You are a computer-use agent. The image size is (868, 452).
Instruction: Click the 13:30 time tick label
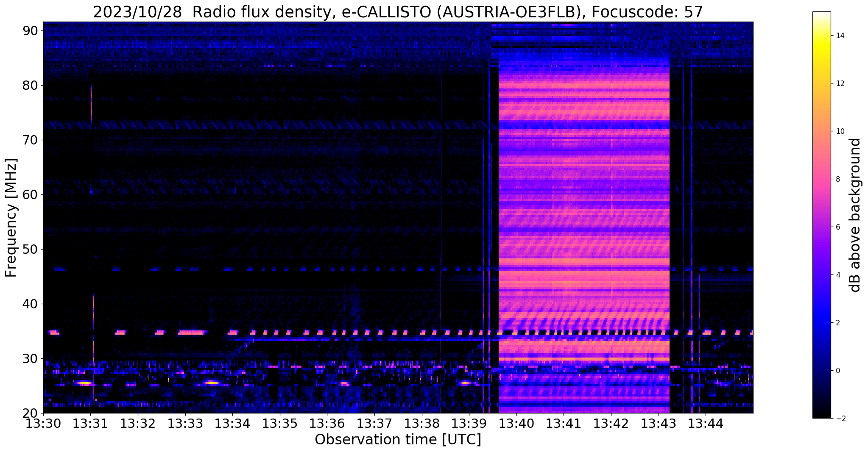pos(43,423)
